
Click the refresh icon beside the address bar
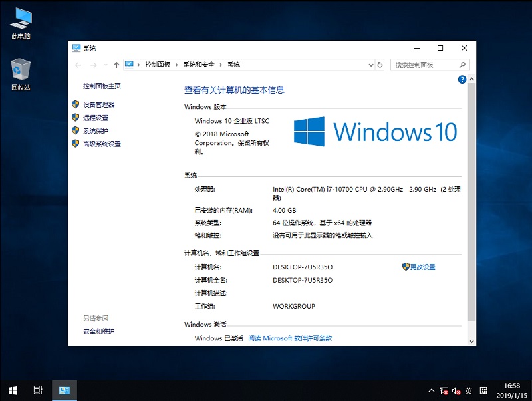380,65
